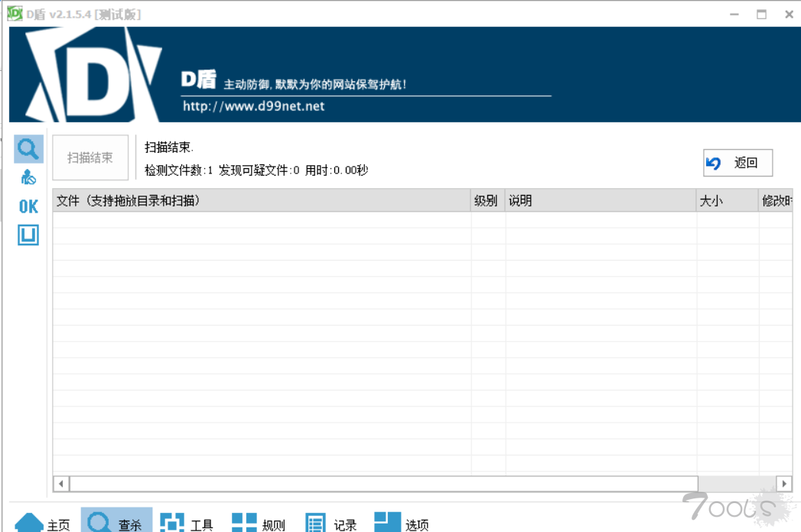Click the 扫描结束. status message
The image size is (801, 532).
point(169,148)
